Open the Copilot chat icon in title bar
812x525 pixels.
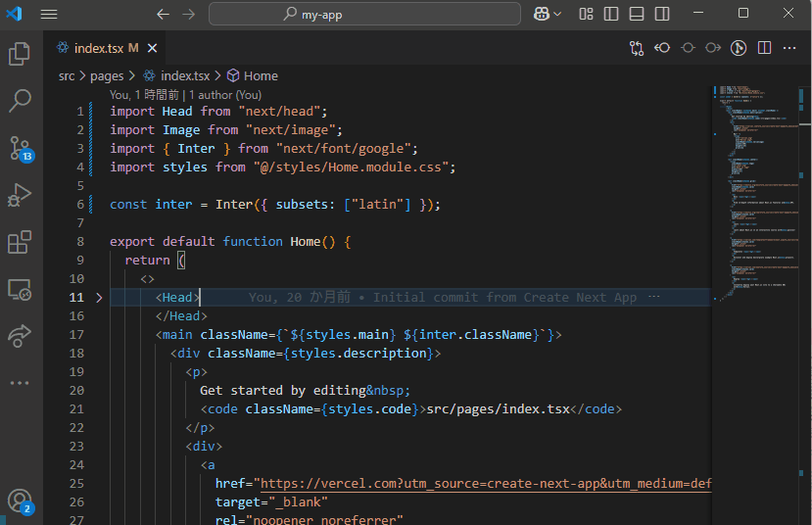pos(541,14)
